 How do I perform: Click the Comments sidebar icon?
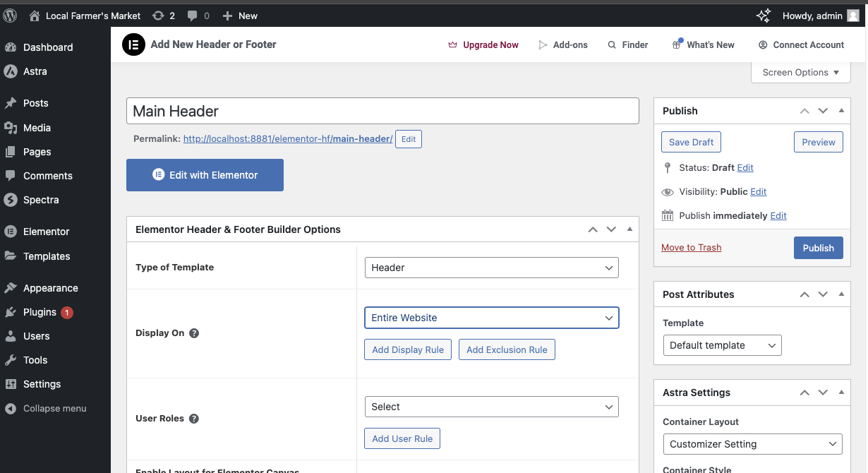(x=11, y=176)
